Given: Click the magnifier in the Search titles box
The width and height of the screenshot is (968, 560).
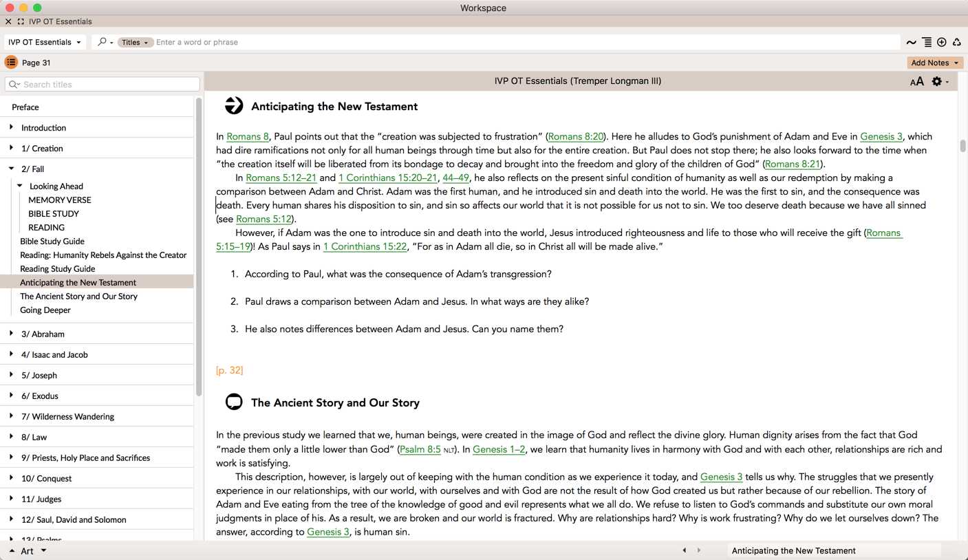Looking at the screenshot, I should 14,85.
